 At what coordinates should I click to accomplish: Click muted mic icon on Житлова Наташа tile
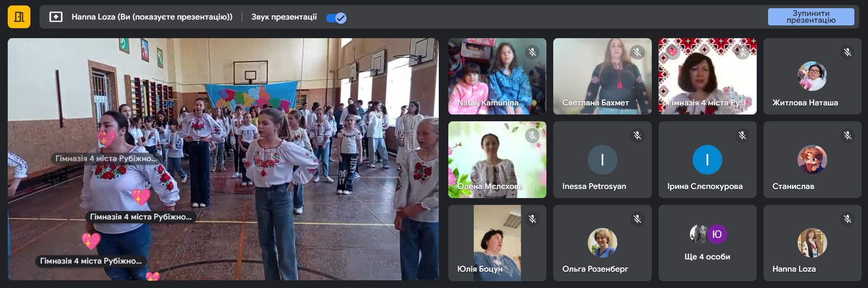point(848,52)
